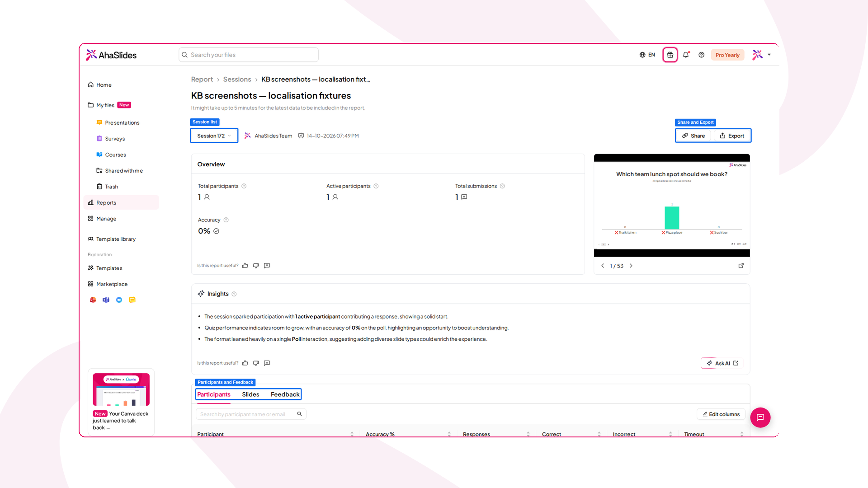Thumbs down the Insights section
868x488 pixels.
click(x=256, y=363)
